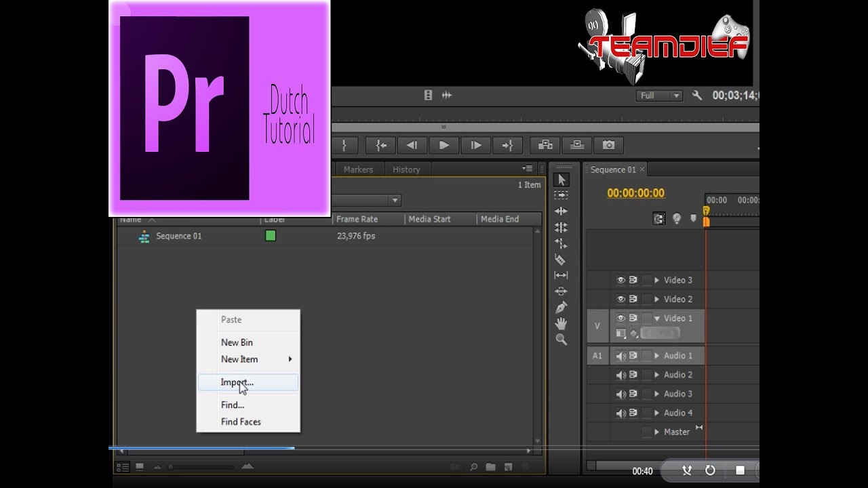
Task: Select the Selection arrow tool
Action: click(x=561, y=180)
